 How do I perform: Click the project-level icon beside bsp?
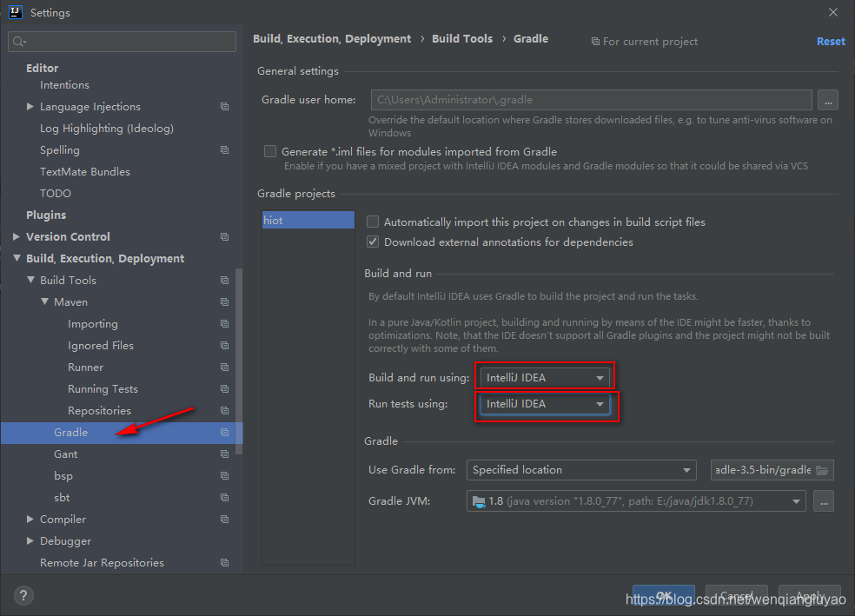225,476
